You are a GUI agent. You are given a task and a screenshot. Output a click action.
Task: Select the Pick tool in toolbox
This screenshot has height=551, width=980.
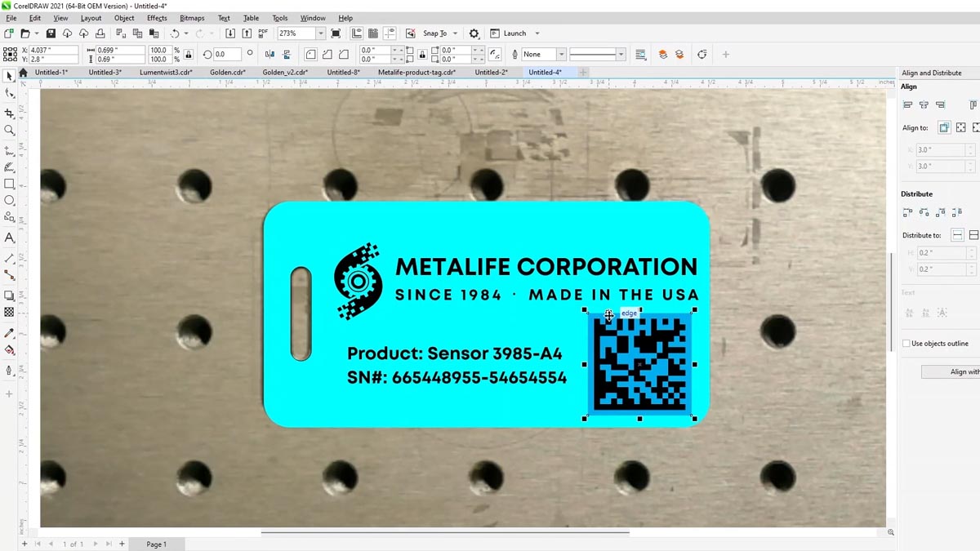[9, 76]
